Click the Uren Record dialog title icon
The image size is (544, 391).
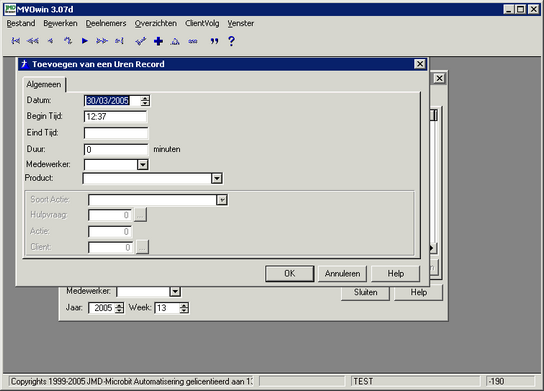[24, 64]
